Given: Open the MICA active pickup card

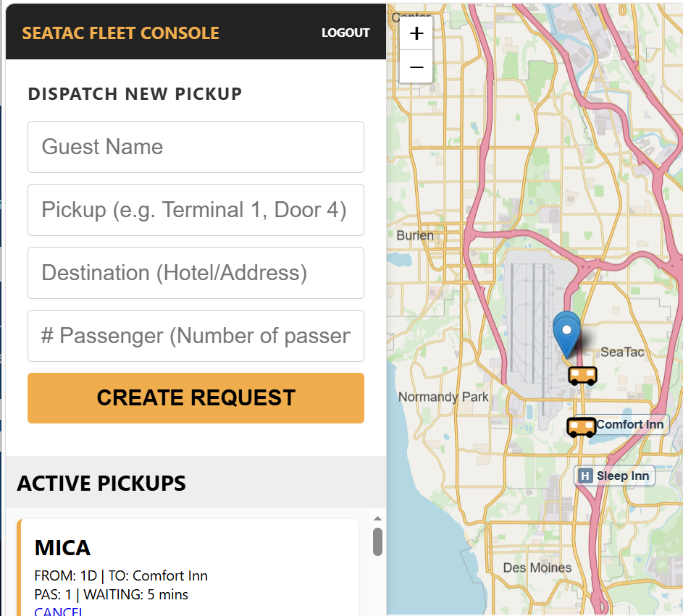Looking at the screenshot, I should (188, 568).
